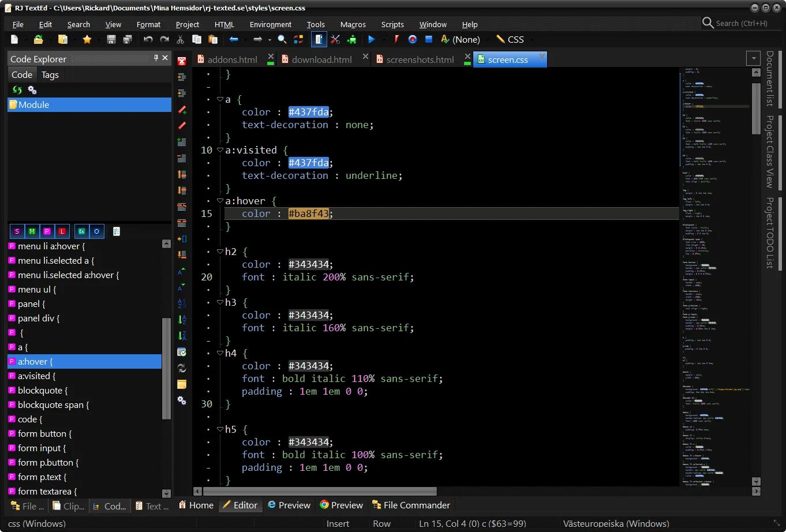Click the magnifier Find icon in toolbar

[282, 39]
